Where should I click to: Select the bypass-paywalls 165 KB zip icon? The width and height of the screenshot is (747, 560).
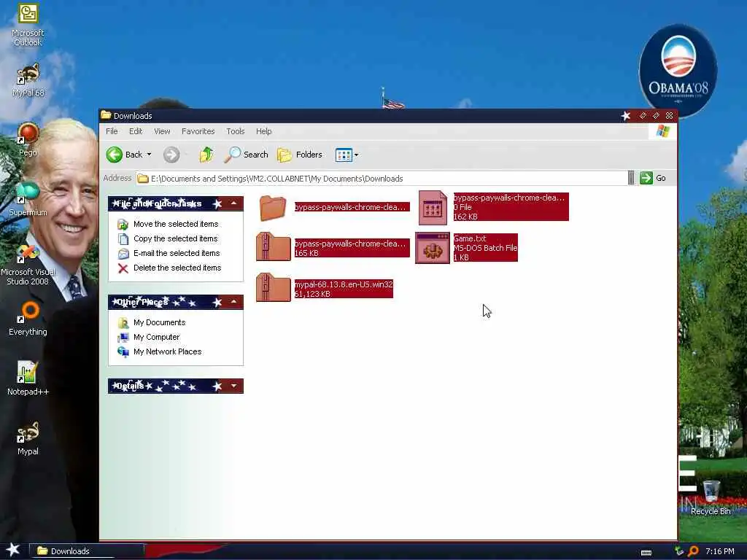coord(273,246)
